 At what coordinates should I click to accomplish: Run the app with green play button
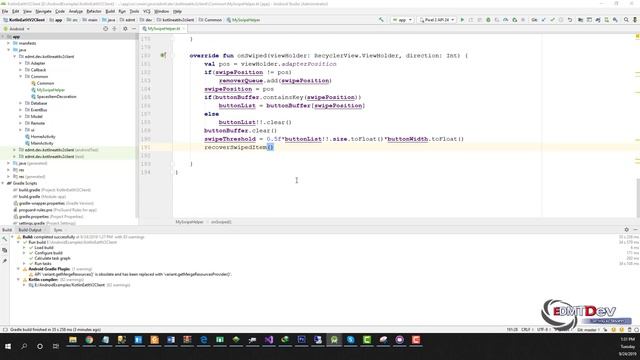pyautogui.click(x=462, y=20)
